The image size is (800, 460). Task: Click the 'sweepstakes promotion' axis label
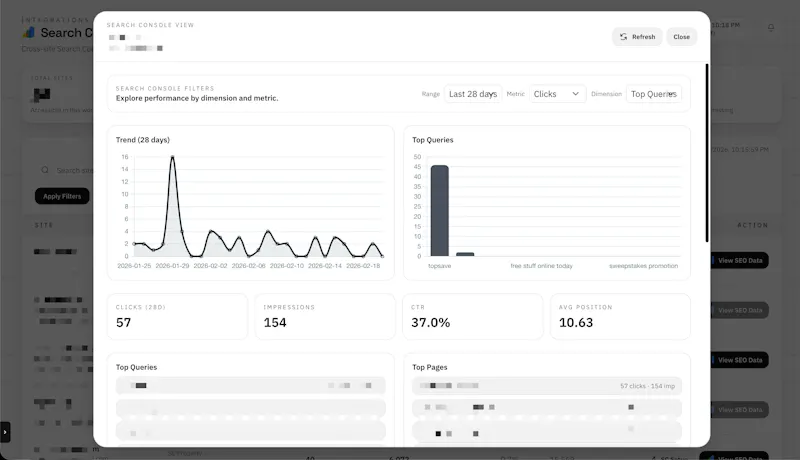(643, 266)
